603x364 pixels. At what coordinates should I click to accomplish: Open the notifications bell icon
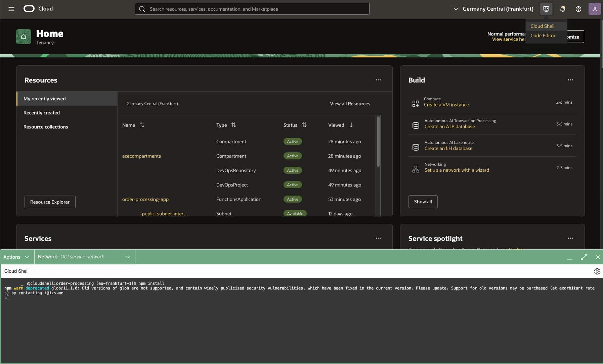click(x=562, y=9)
